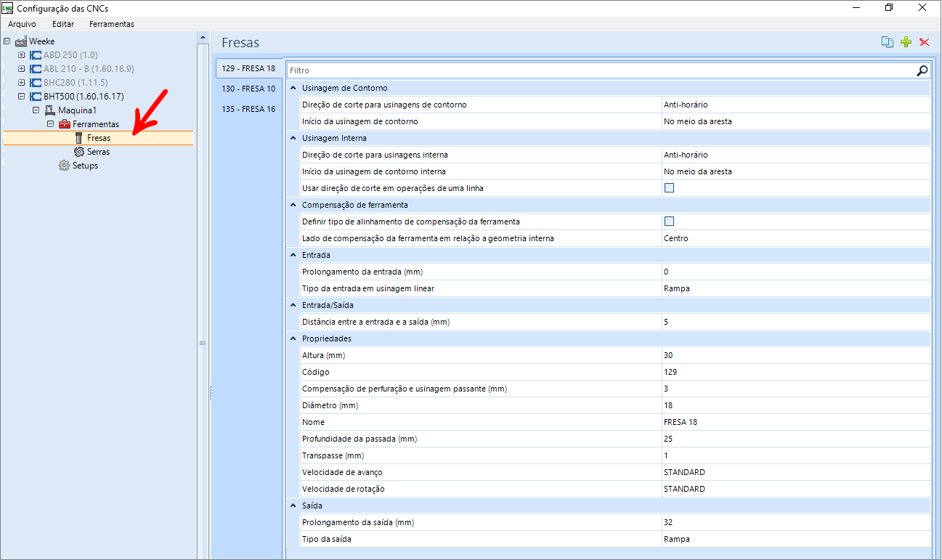
Task: Expand the BHC280 (1.11.5) node
Action: [22, 83]
